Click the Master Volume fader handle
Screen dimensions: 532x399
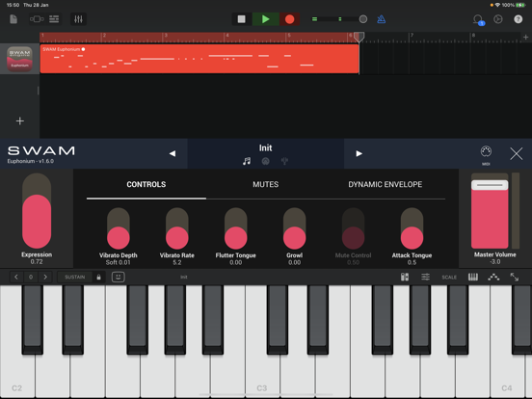[490, 185]
